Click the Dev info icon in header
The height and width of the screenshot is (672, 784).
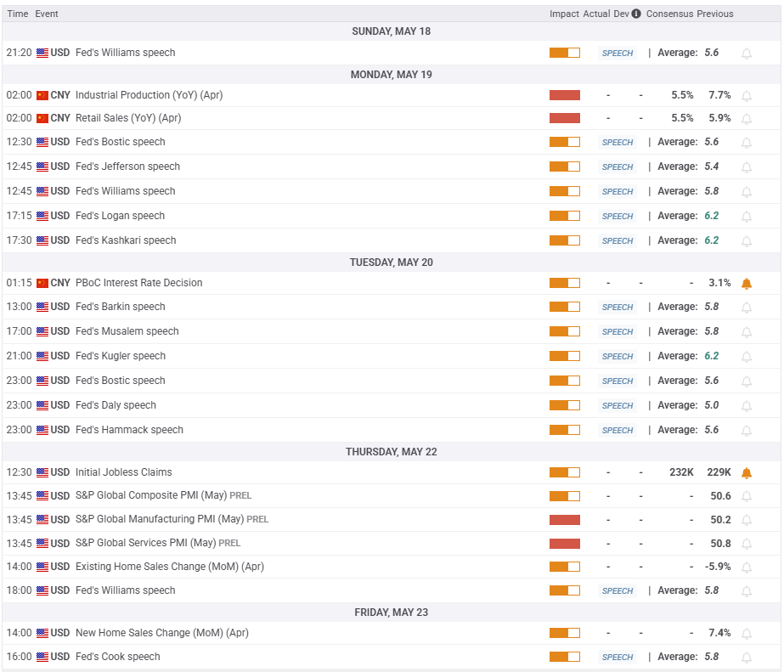[x=636, y=14]
